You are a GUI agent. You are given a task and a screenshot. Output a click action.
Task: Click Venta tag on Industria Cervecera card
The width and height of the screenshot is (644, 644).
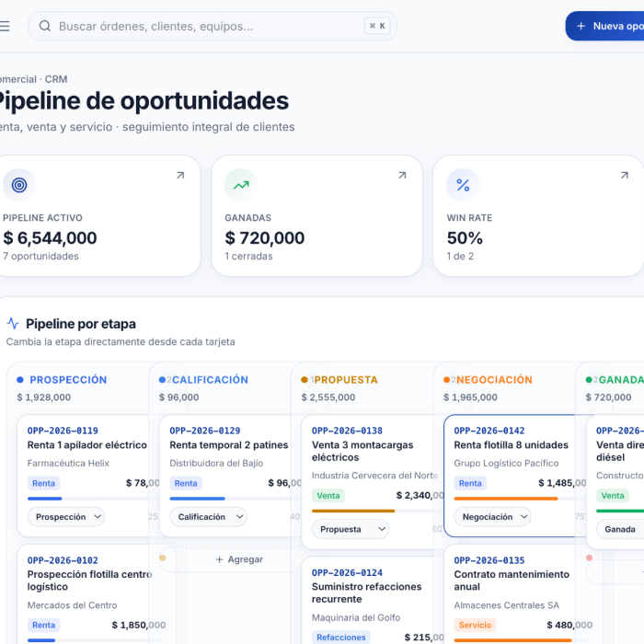pyautogui.click(x=328, y=496)
